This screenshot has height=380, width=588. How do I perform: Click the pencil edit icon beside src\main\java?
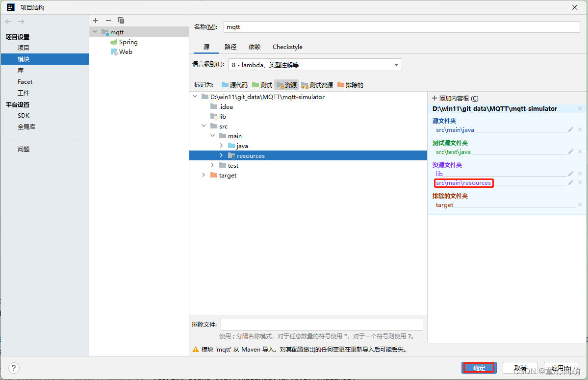pyautogui.click(x=571, y=129)
